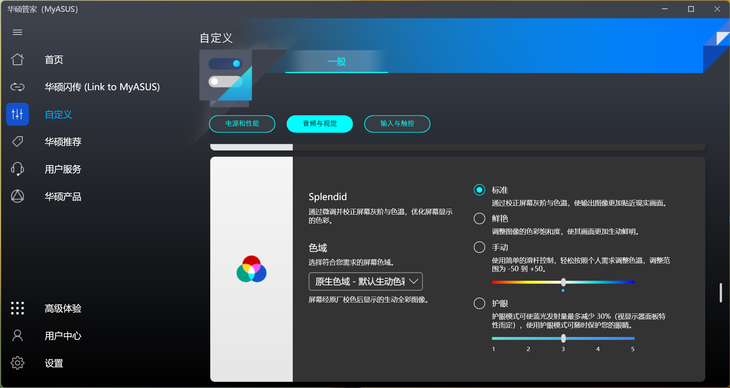The height and width of the screenshot is (388, 730).
Task: Click the 华硕推荐 tag icon
Action: [17, 141]
